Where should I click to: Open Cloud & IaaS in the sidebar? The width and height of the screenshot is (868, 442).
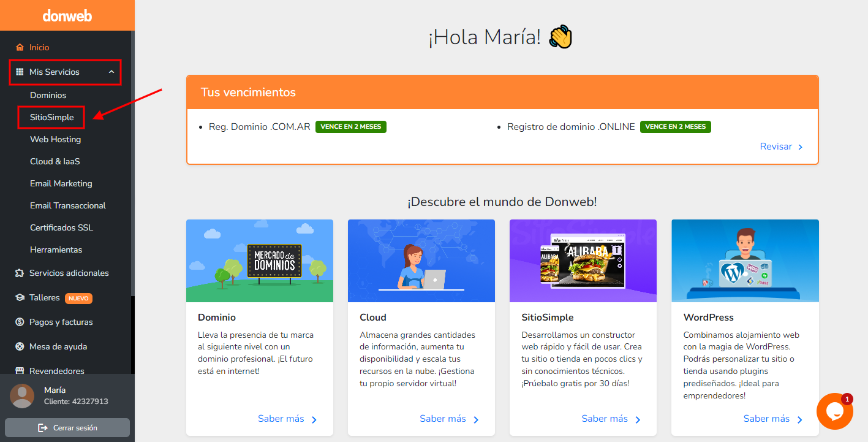pyautogui.click(x=55, y=161)
